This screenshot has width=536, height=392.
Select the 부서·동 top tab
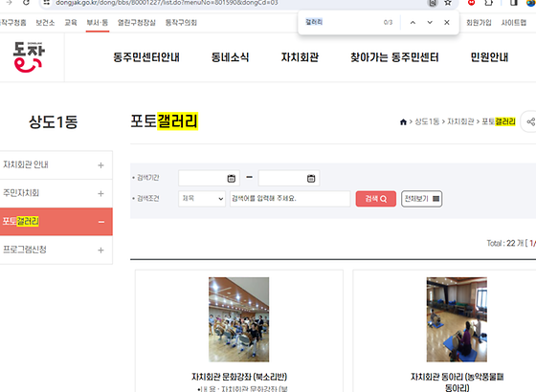coord(98,23)
